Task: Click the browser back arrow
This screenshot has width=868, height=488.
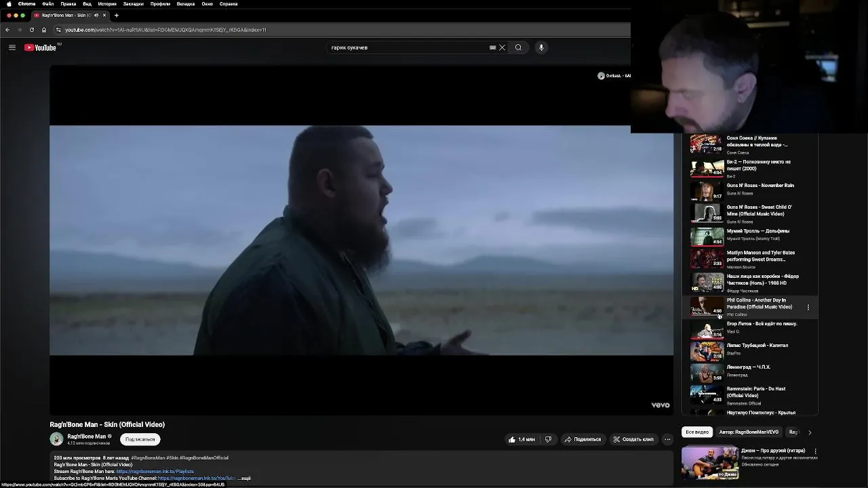Action: pos(7,30)
